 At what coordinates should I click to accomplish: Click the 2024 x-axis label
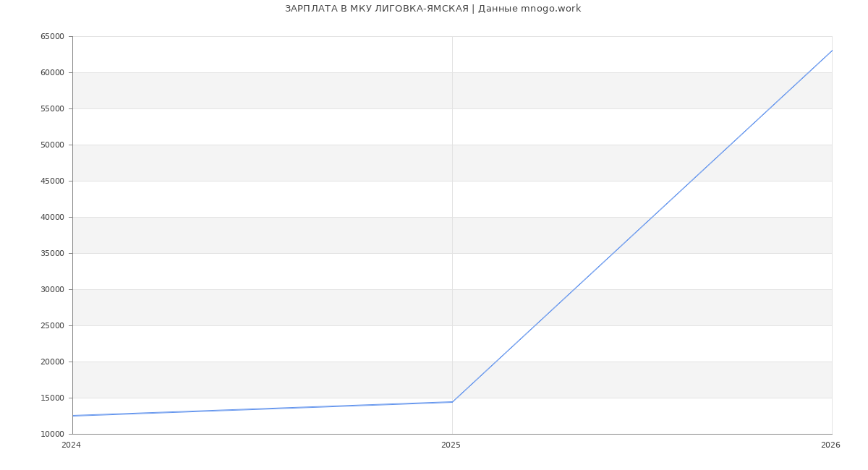point(71,445)
